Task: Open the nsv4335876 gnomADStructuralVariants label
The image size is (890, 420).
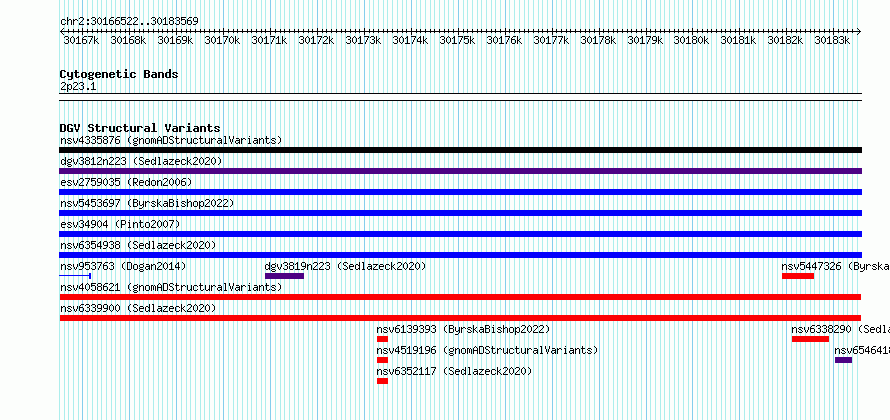Action: tap(171, 140)
